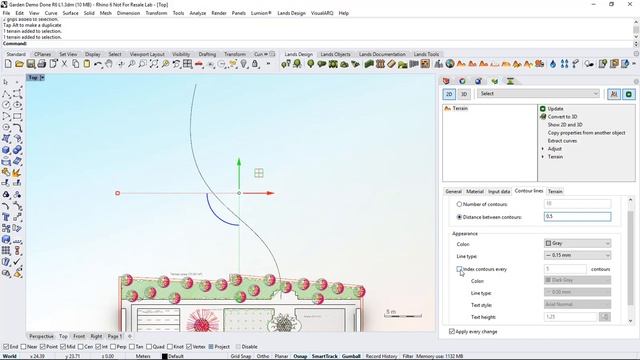The image size is (640, 360).
Task: Open the Top viewport title dropdown arrow
Action: click(42, 78)
